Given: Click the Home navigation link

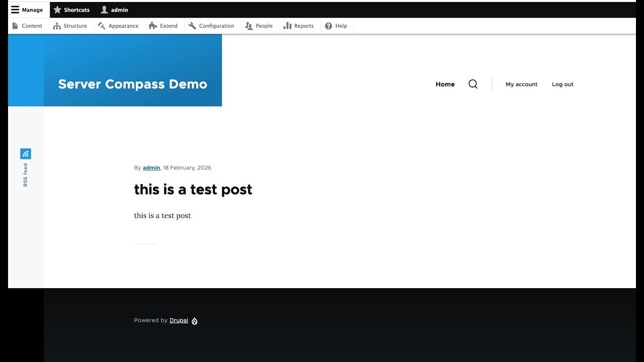Looking at the screenshot, I should tap(445, 84).
